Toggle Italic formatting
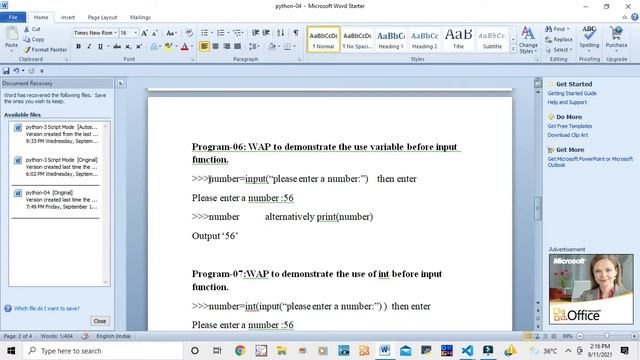Screen dimensions: 640x360 tap(89, 47)
